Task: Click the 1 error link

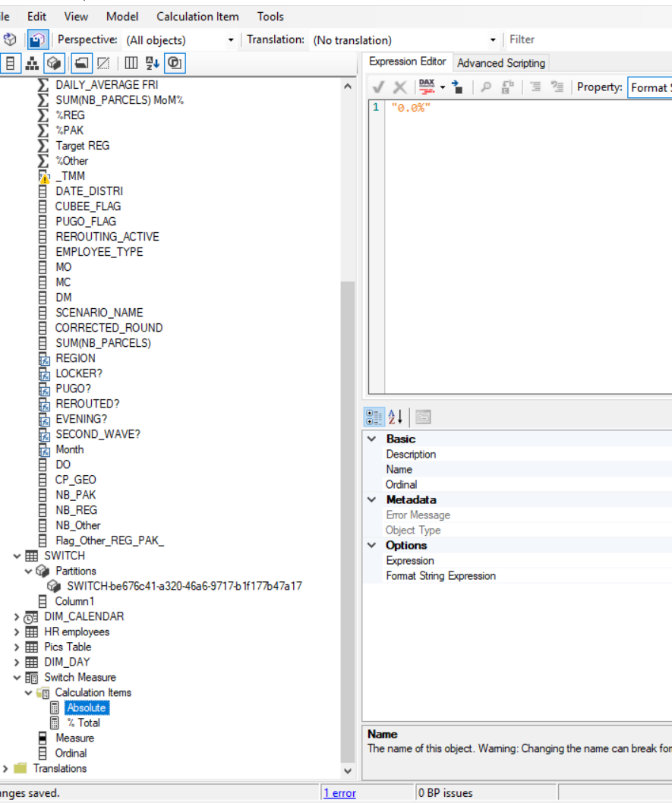Action: click(x=339, y=793)
